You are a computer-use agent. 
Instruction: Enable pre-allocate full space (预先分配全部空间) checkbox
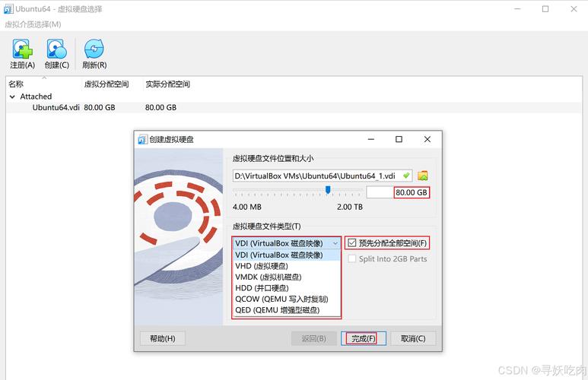351,243
